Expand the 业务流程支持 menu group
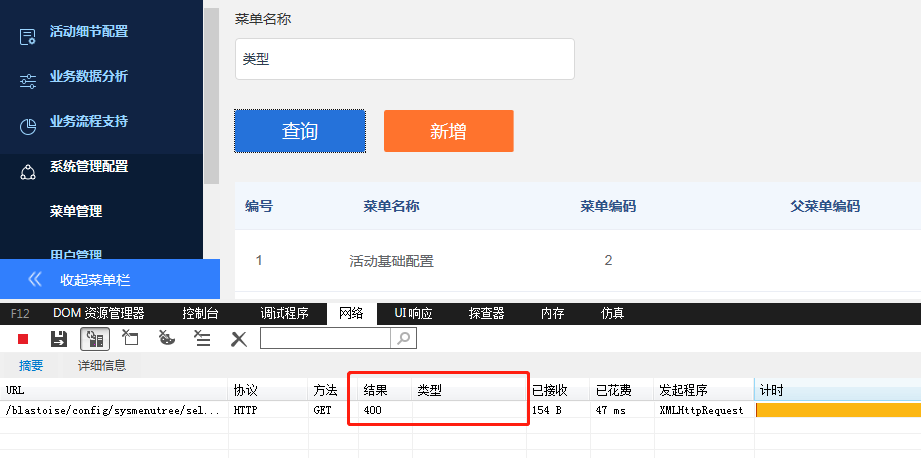The height and width of the screenshot is (458, 921). (88, 122)
